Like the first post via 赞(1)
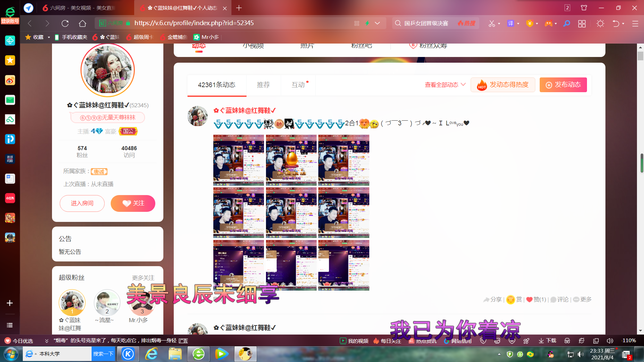 [x=536, y=299]
